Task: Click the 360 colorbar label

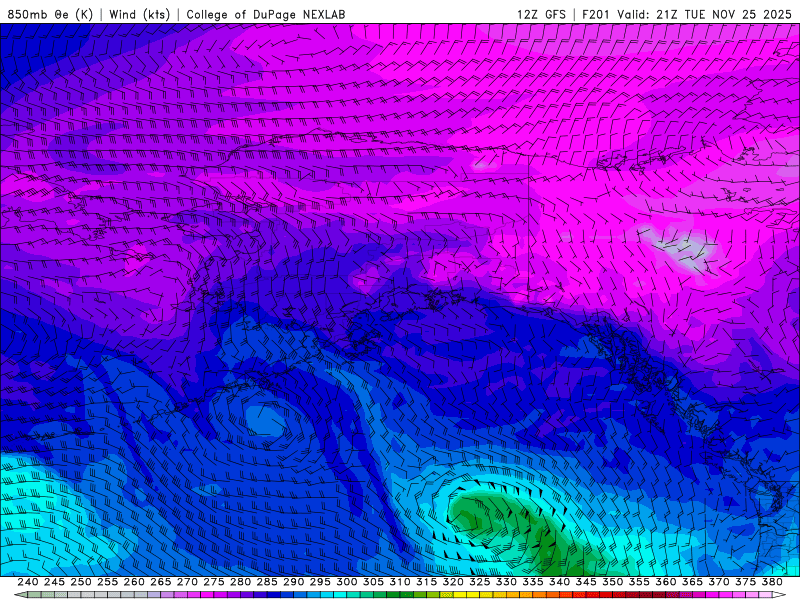Action: tap(666, 582)
